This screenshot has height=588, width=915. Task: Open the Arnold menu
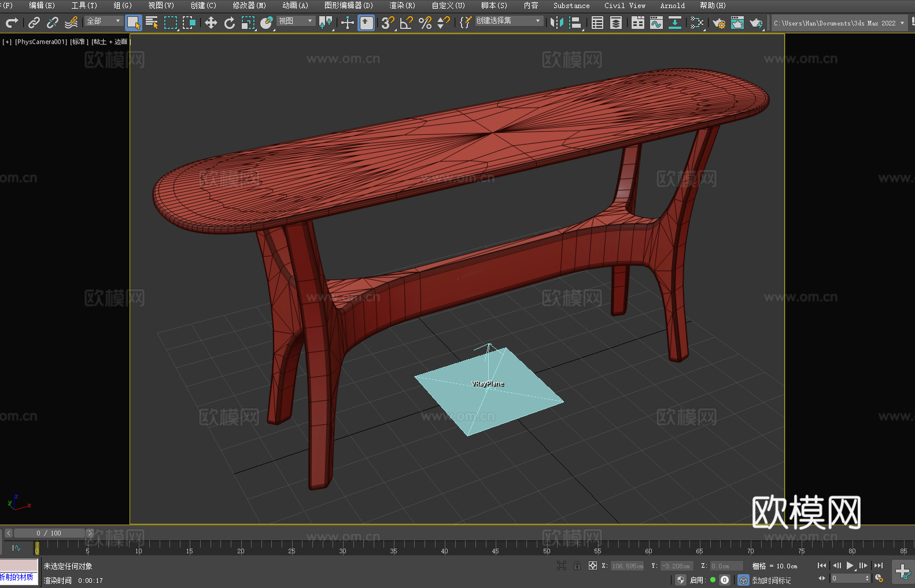tap(672, 5)
